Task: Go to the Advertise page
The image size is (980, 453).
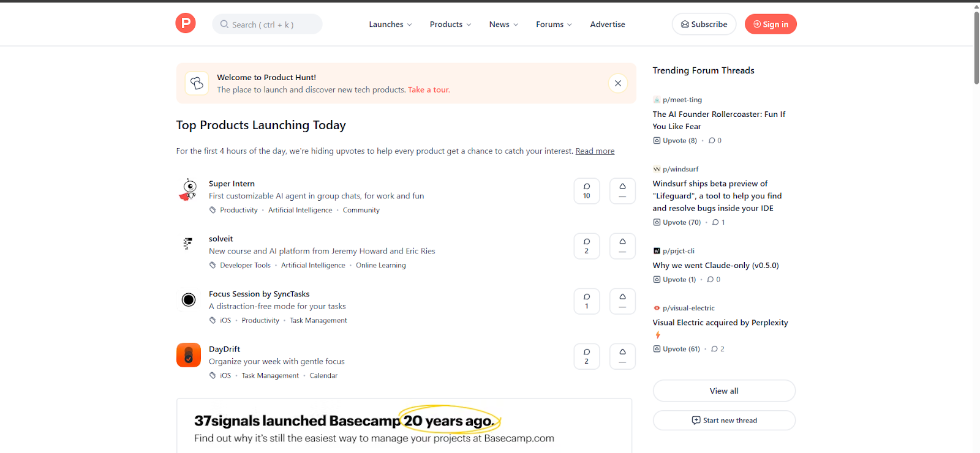Action: [x=608, y=24]
